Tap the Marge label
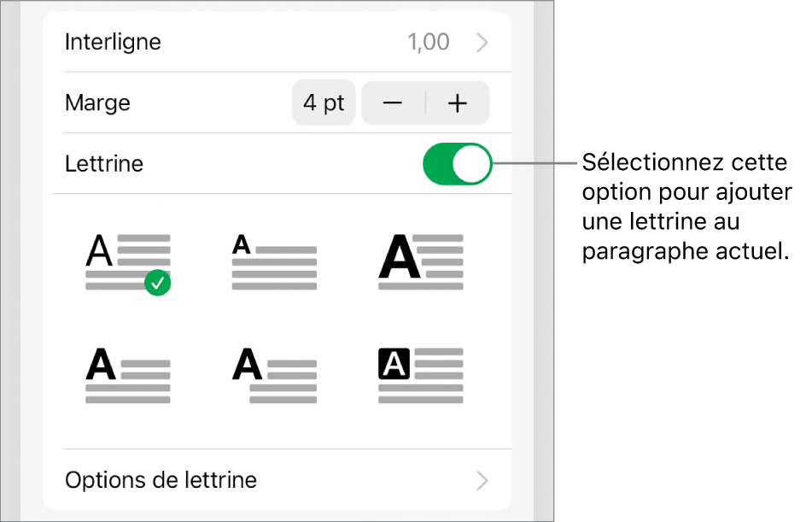Viewport: 812px width, 522px height. pos(97,103)
